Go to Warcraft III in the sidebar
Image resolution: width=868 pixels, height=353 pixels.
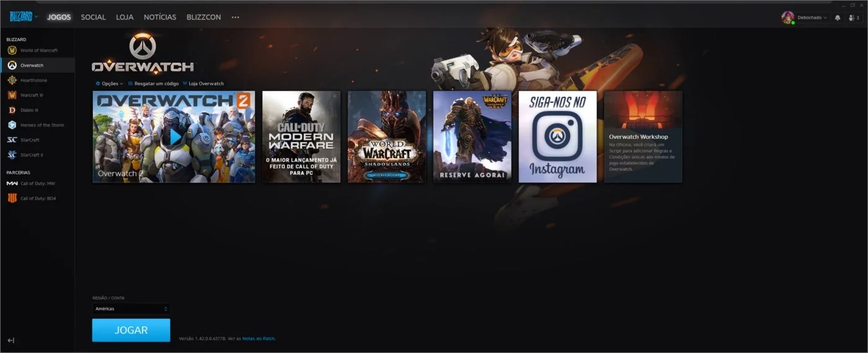[x=37, y=95]
